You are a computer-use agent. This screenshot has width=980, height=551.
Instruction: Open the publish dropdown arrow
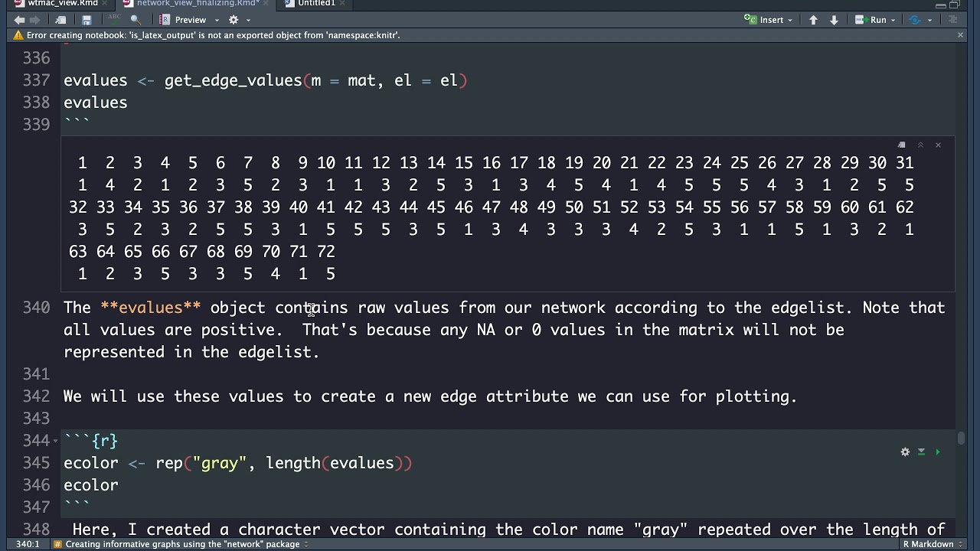[929, 20]
